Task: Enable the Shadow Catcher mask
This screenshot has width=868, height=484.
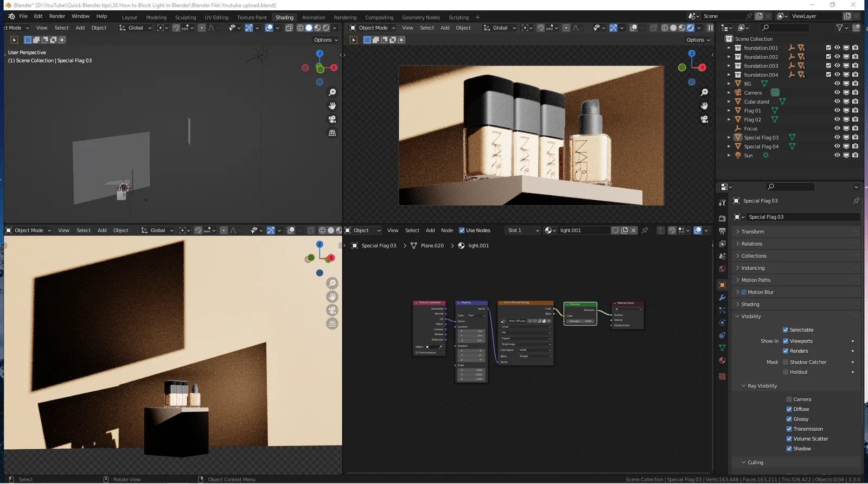Action: coord(785,362)
